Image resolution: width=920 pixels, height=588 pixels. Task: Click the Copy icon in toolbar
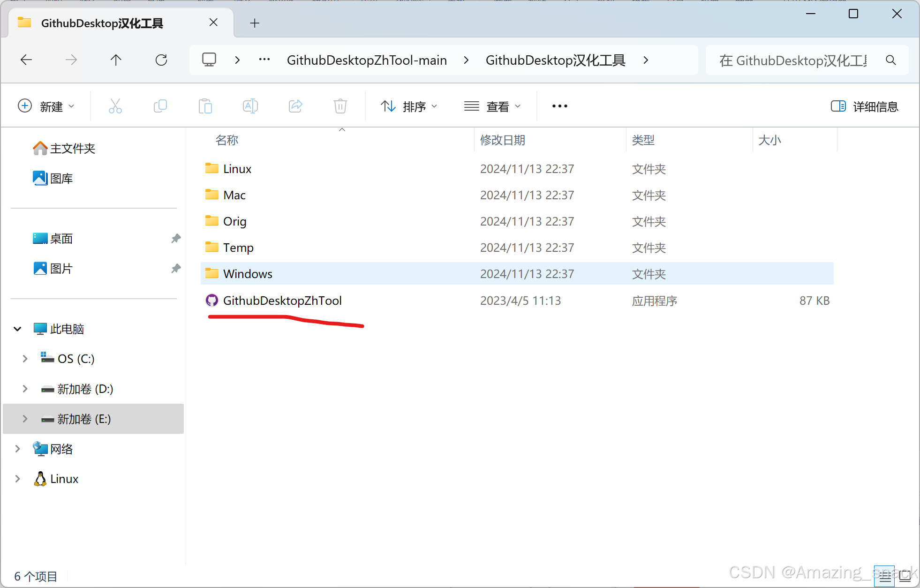[x=160, y=106]
